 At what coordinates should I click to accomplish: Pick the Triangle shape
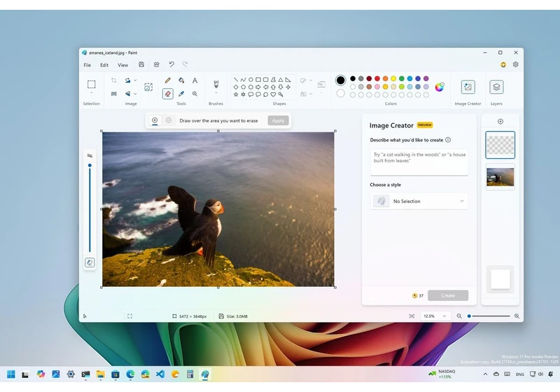tap(281, 80)
